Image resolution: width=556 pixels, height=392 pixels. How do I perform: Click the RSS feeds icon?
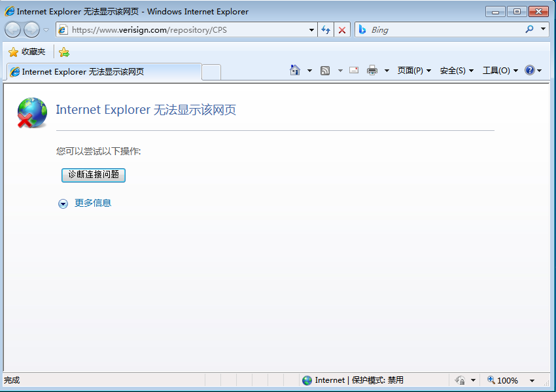(x=325, y=71)
